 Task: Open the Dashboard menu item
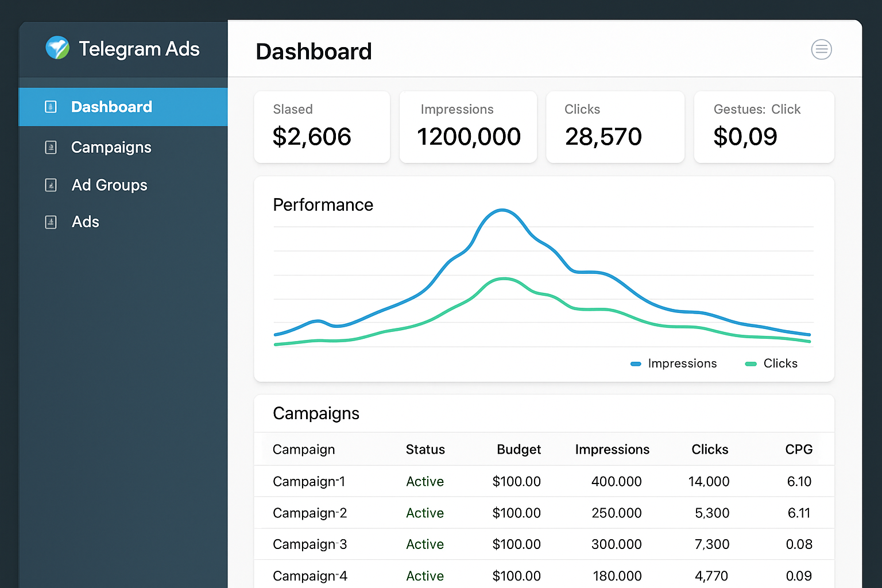(111, 107)
